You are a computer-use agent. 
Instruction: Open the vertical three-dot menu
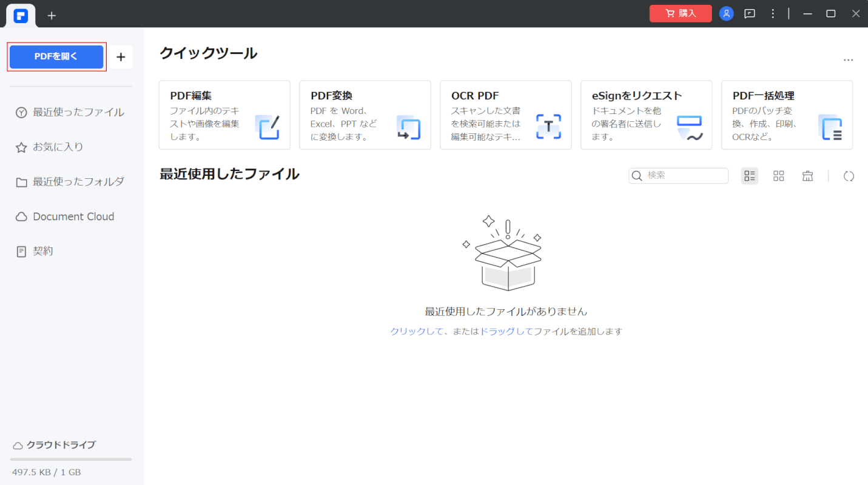[x=773, y=13]
